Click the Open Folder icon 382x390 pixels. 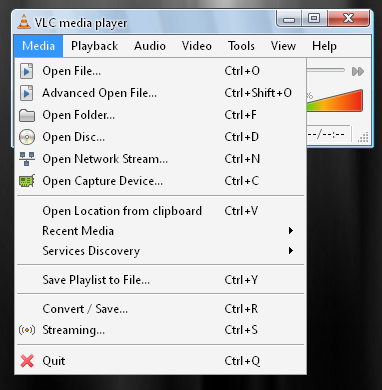pos(27,115)
